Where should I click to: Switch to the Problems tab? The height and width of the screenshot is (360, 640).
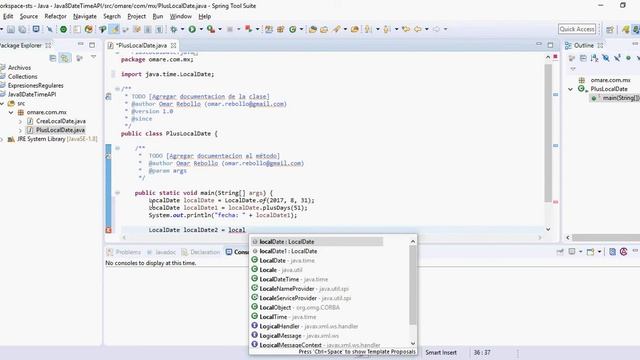pyautogui.click(x=123, y=252)
